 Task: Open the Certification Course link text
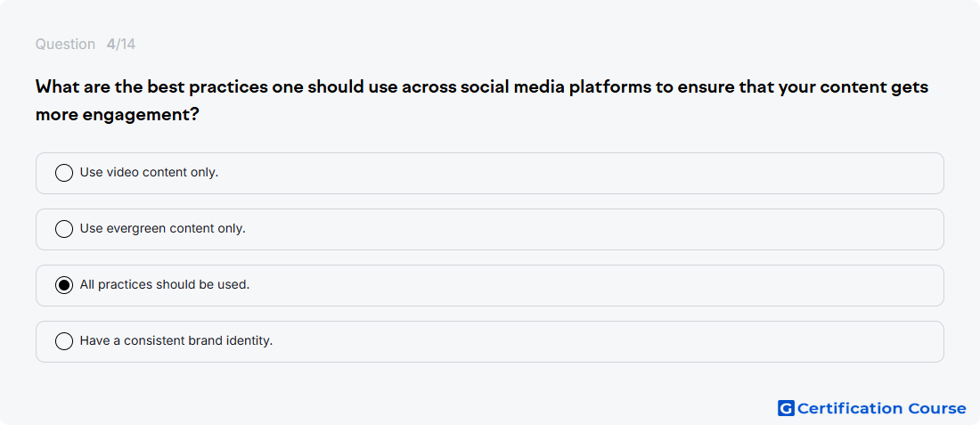881,408
